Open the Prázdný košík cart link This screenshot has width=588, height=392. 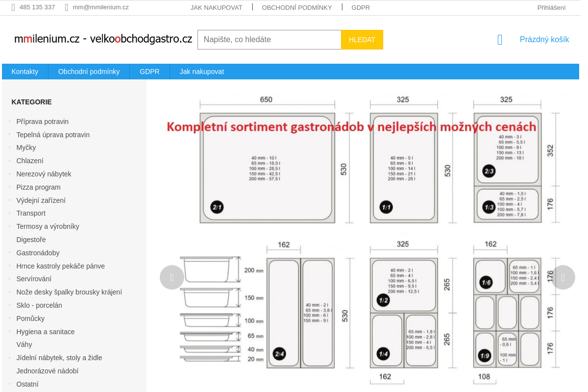(544, 40)
